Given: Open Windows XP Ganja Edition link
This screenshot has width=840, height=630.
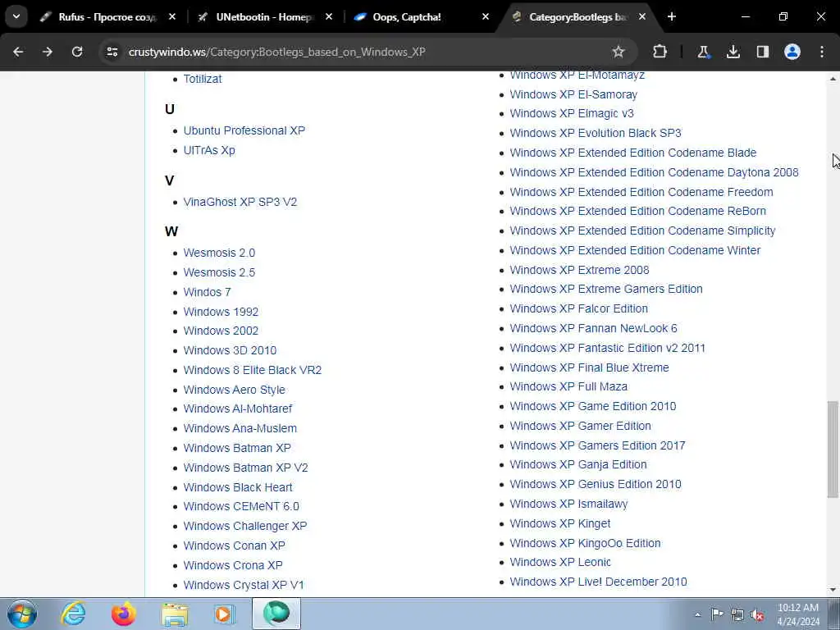Looking at the screenshot, I should (578, 464).
